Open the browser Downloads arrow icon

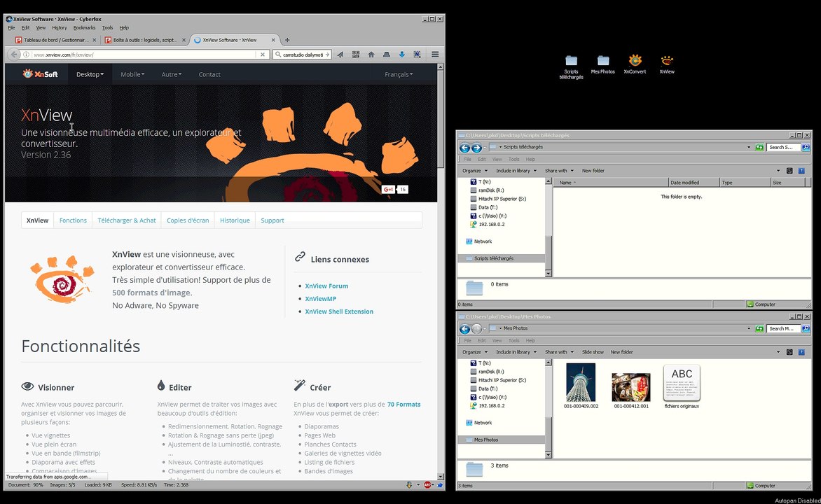pyautogui.click(x=402, y=55)
